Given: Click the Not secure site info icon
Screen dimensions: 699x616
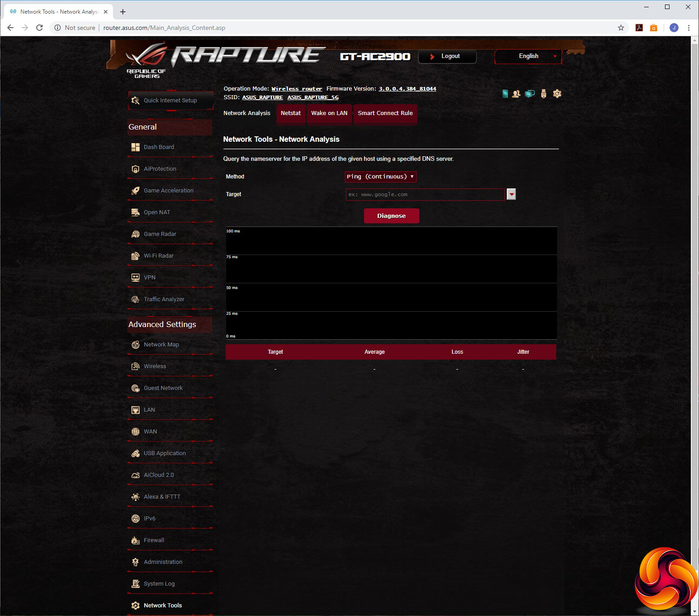Looking at the screenshot, I should point(58,28).
